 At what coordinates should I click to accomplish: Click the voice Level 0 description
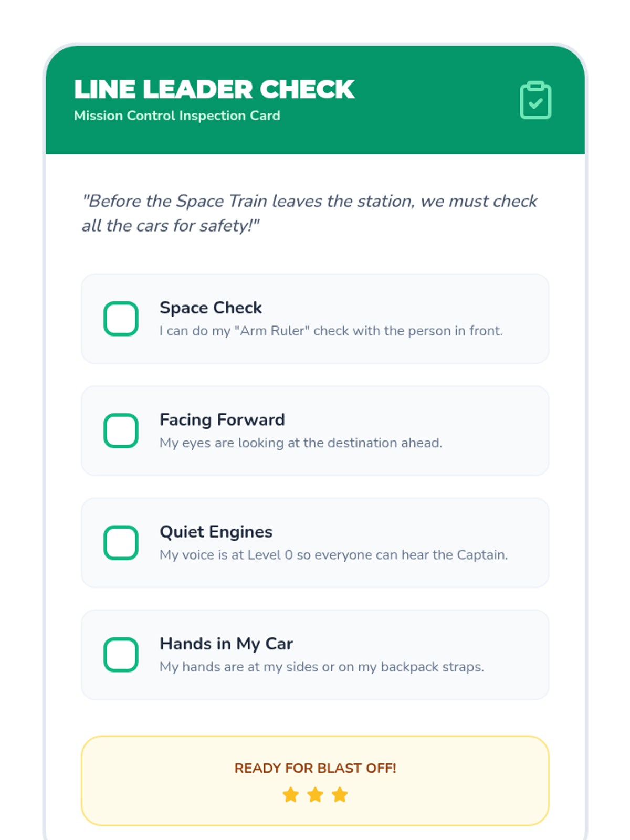tap(334, 555)
